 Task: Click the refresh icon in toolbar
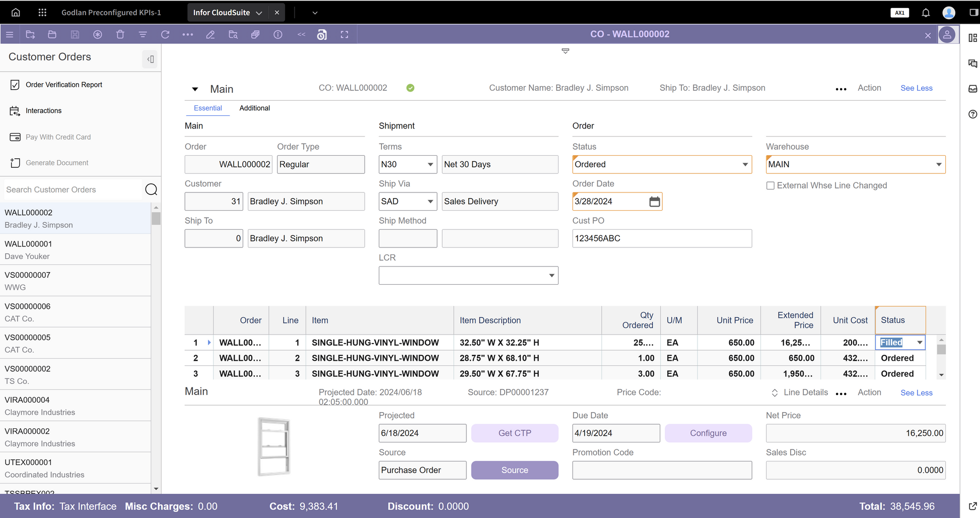(x=165, y=34)
